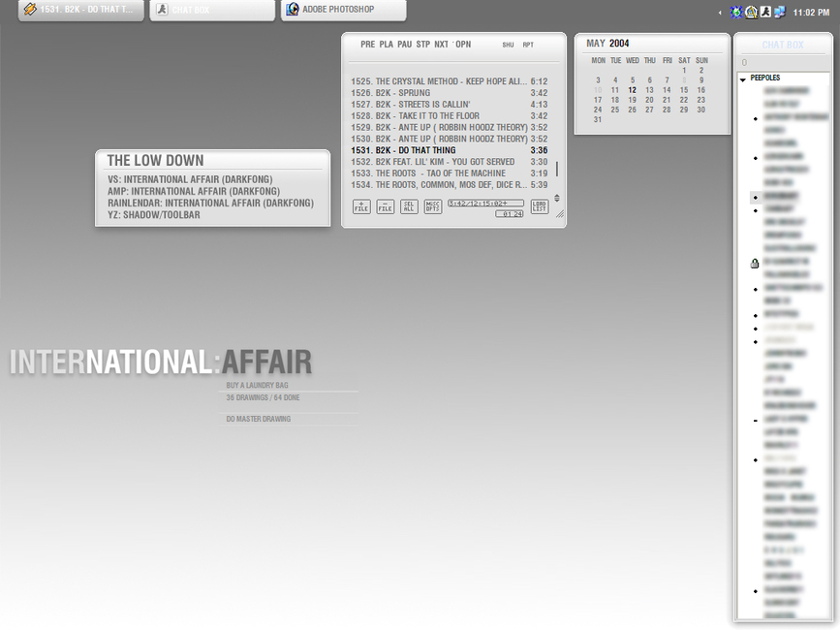
Task: Click NXT to skip to next track
Action: pos(442,45)
